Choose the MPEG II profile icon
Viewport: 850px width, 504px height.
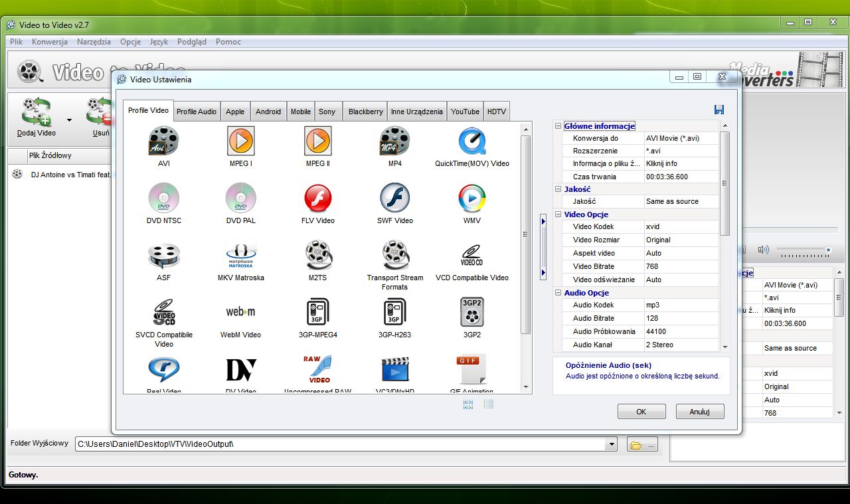coord(318,141)
